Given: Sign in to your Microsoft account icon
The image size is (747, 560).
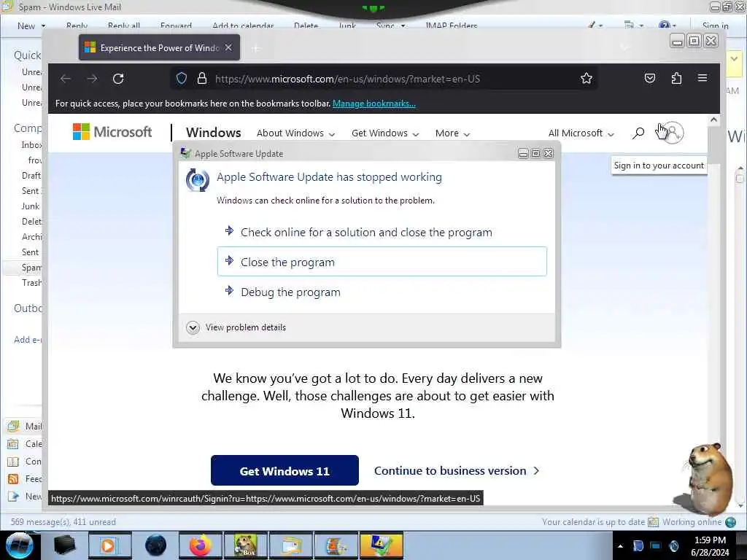Looking at the screenshot, I should click(x=672, y=133).
